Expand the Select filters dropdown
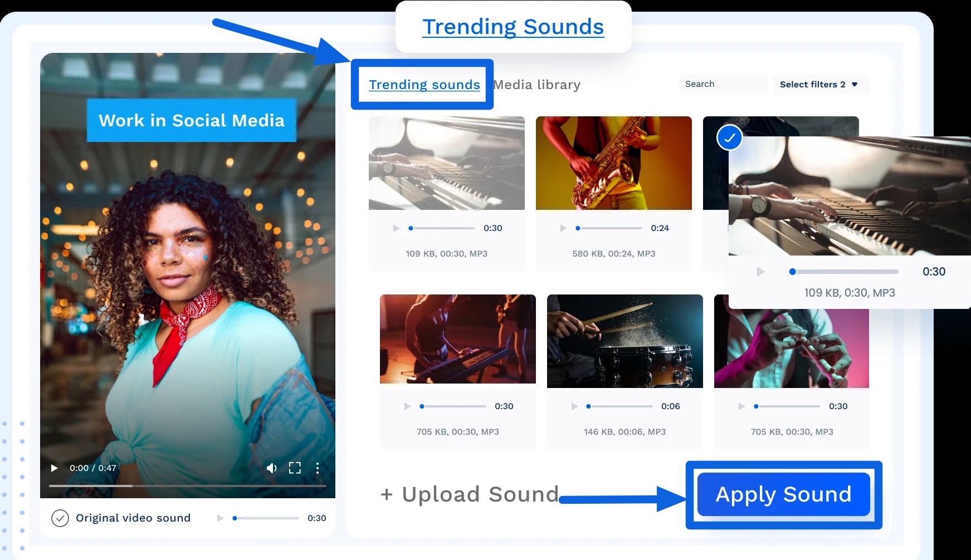Viewport: 971px width, 560px height. (x=818, y=85)
